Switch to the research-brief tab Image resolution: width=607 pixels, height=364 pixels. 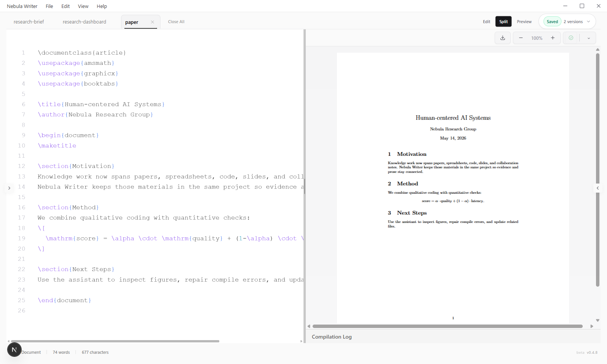click(29, 22)
